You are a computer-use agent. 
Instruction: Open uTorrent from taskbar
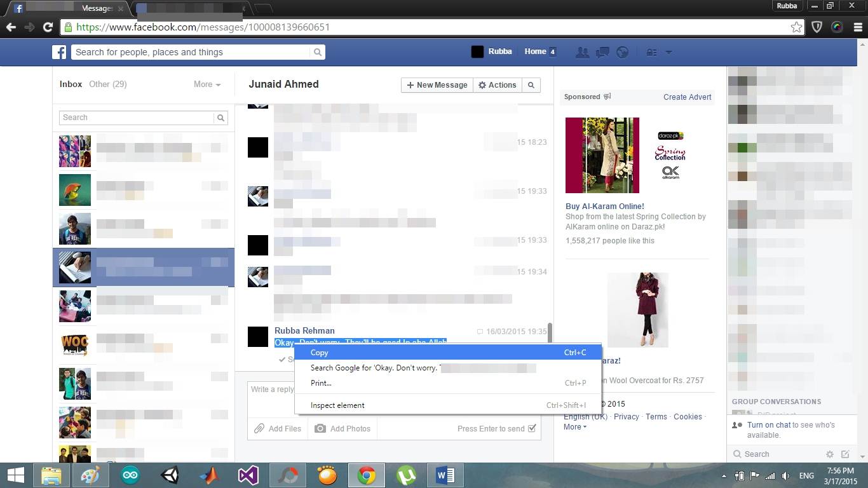tap(406, 475)
